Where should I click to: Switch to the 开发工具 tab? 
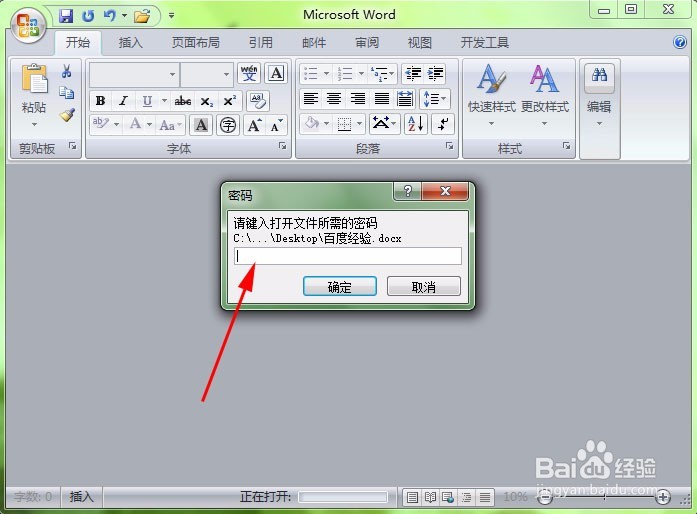[x=485, y=43]
